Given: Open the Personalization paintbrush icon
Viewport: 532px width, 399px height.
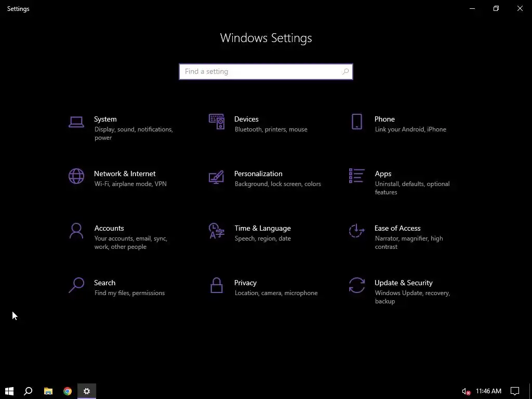Looking at the screenshot, I should (x=217, y=177).
